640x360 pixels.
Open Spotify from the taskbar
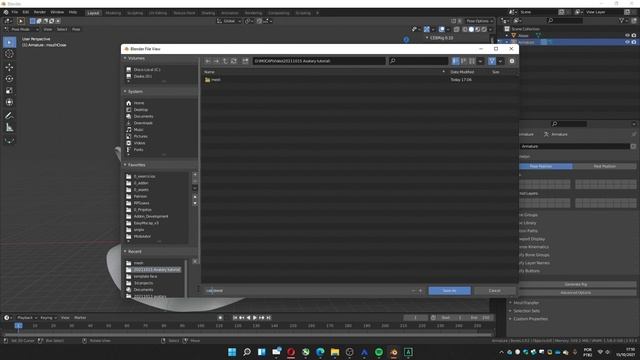tap(379, 352)
